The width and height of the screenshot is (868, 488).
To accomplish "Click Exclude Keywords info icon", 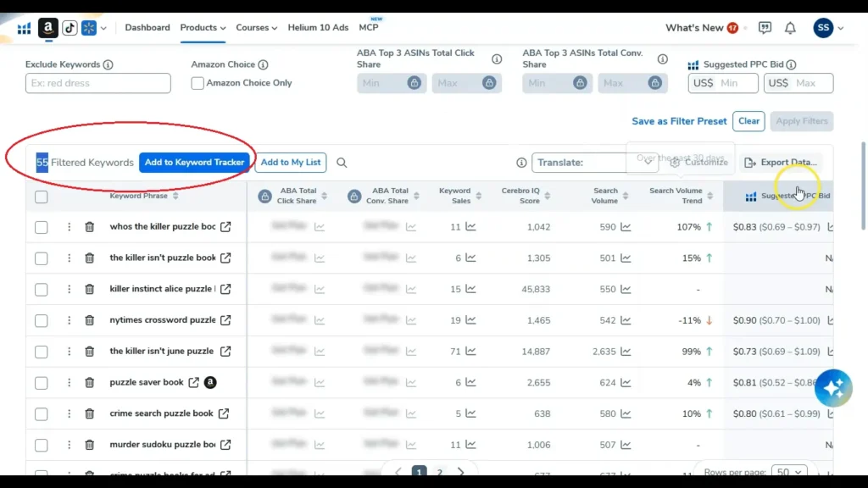I will tap(108, 64).
